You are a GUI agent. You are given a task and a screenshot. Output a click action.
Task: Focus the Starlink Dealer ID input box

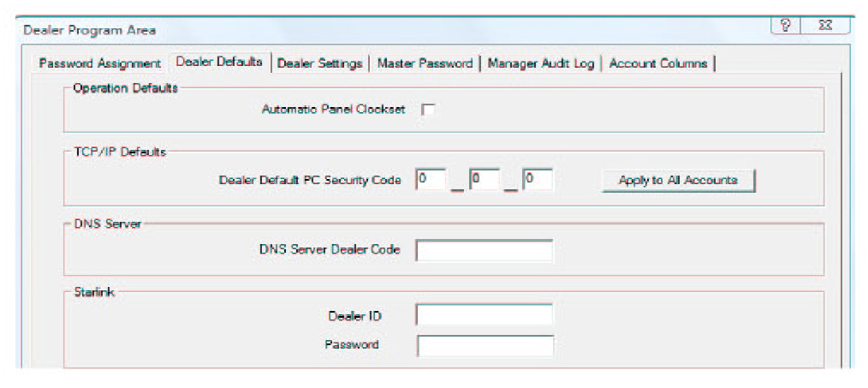(x=485, y=315)
